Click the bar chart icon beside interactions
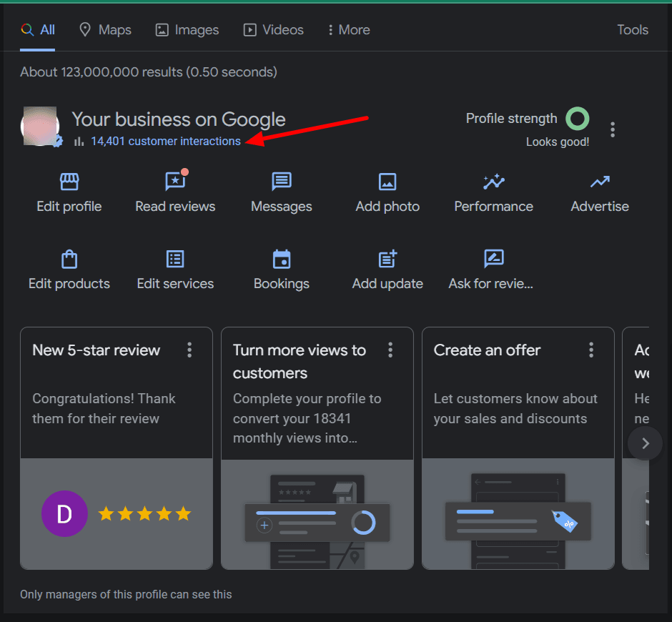The width and height of the screenshot is (672, 622). (x=79, y=141)
